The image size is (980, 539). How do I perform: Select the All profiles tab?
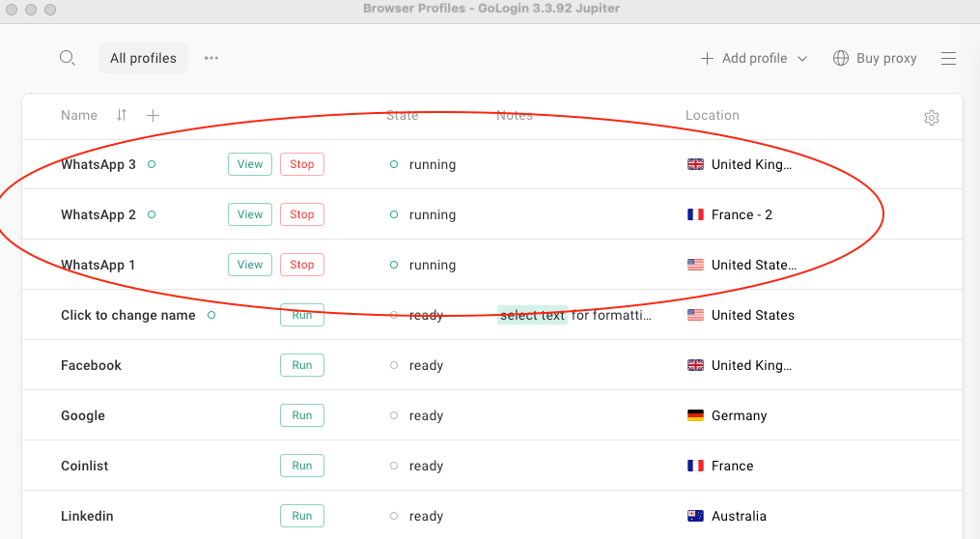(143, 58)
